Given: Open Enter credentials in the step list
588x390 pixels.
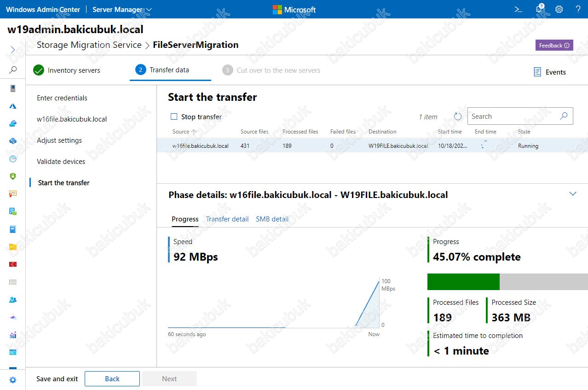Looking at the screenshot, I should (x=62, y=98).
